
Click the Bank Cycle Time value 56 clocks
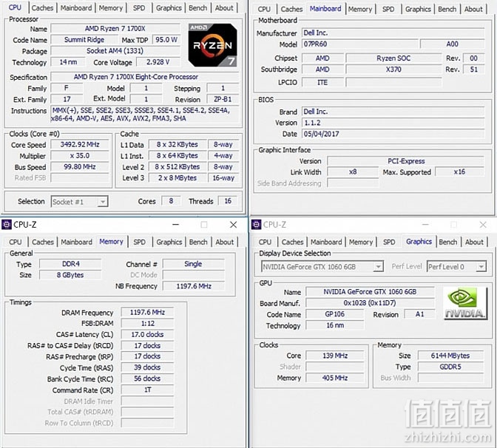click(147, 379)
